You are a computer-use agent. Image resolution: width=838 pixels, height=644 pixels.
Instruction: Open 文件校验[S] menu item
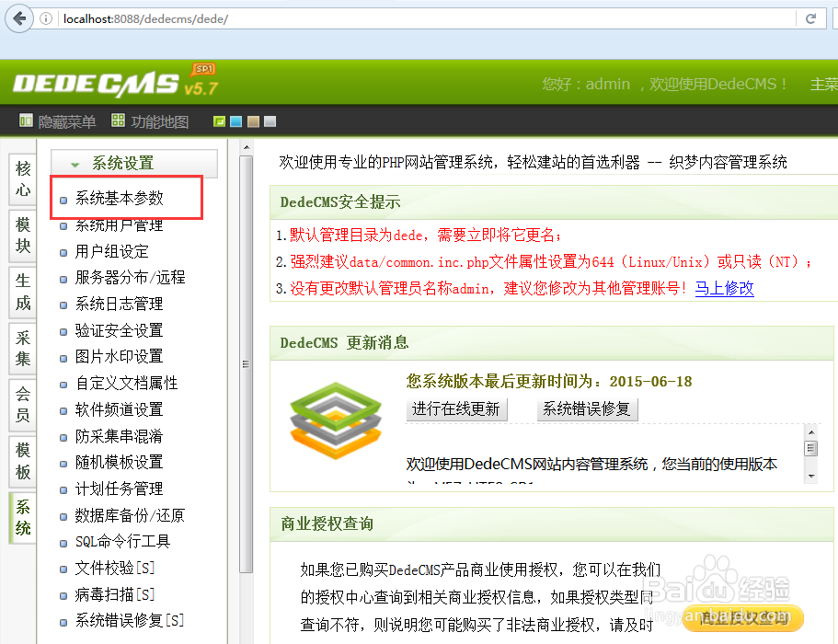115,569
